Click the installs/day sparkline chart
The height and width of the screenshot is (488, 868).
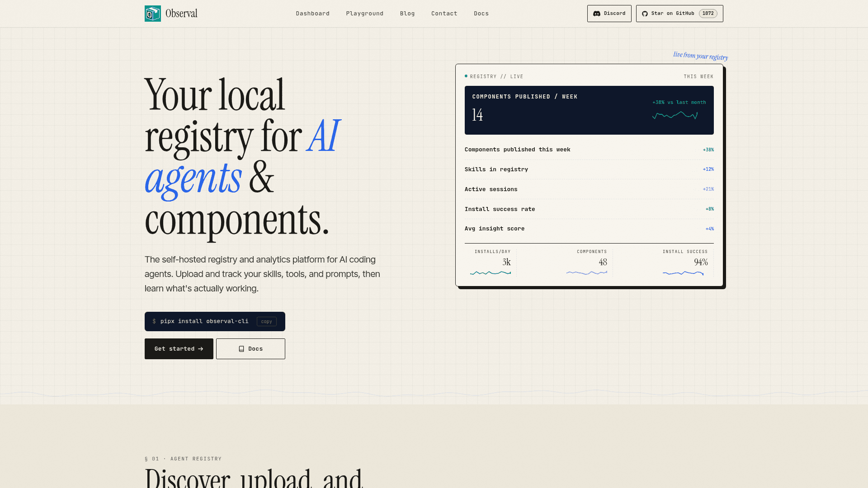(x=491, y=273)
